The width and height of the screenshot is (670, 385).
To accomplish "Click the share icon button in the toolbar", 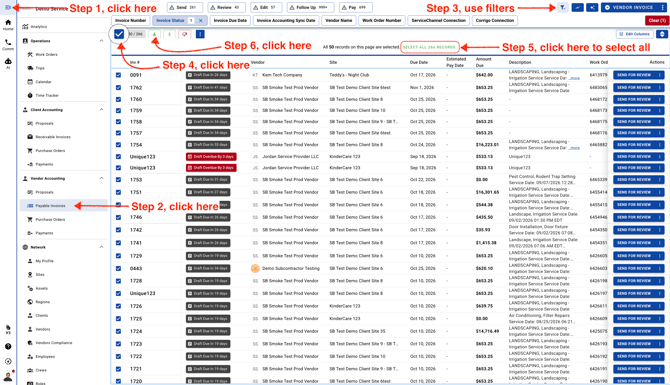I will click(x=592, y=7).
